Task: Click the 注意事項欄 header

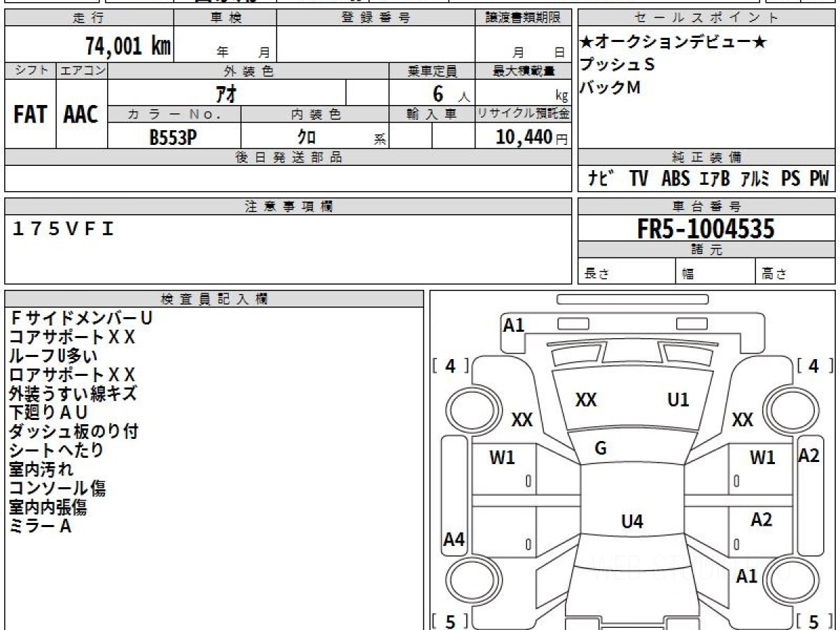Action: [x=288, y=206]
